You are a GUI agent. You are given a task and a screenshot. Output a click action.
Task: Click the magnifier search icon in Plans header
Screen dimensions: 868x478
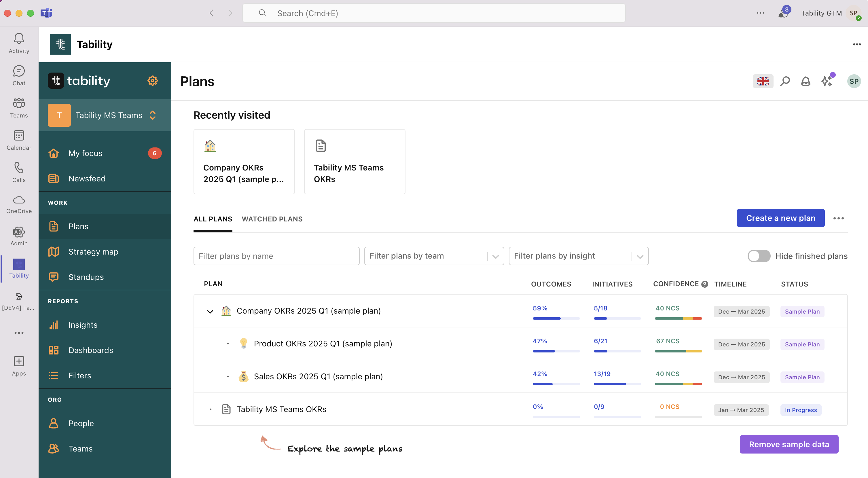click(785, 81)
